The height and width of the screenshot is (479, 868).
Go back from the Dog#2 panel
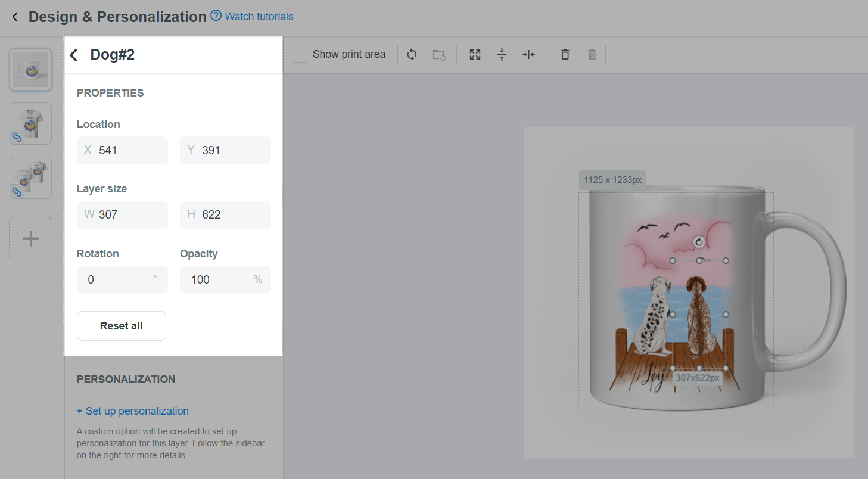(x=74, y=55)
